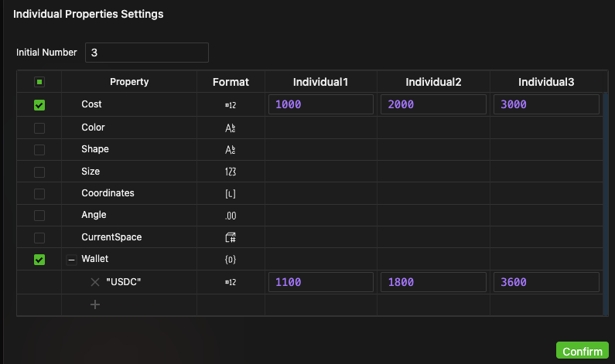Screen dimensions: 615x364
Task: Toggle the select-all header checkbox
Action: (x=39, y=82)
